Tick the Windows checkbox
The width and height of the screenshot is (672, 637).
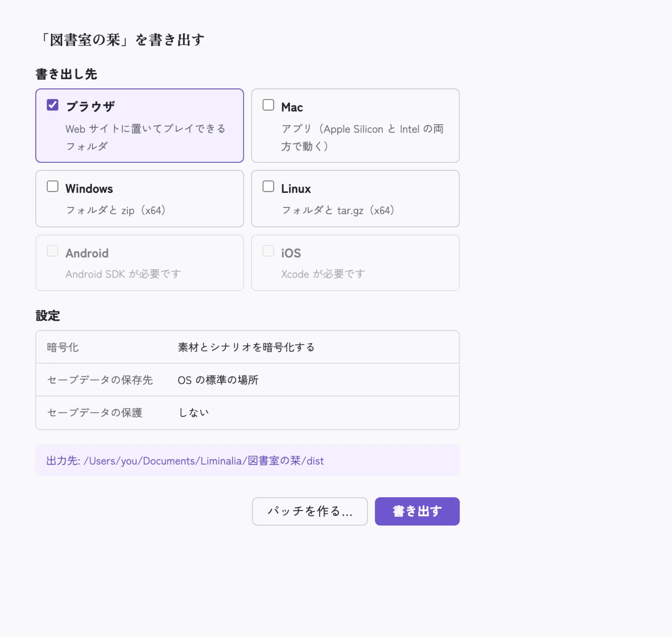pyautogui.click(x=53, y=186)
